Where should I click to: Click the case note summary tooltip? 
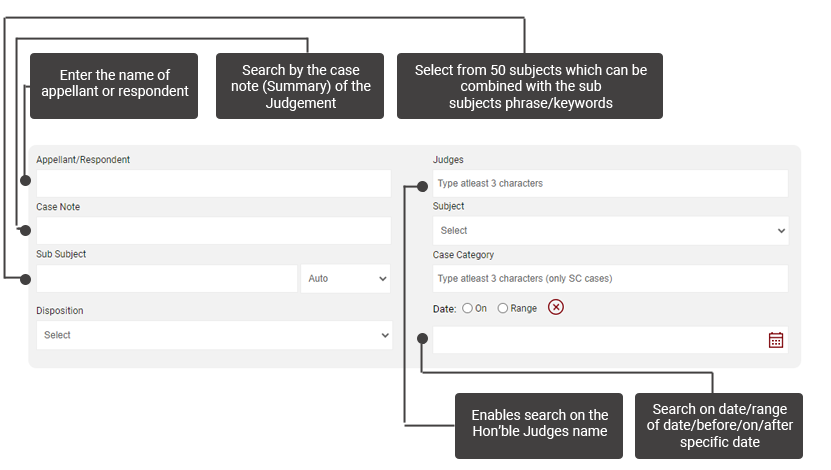[300, 86]
